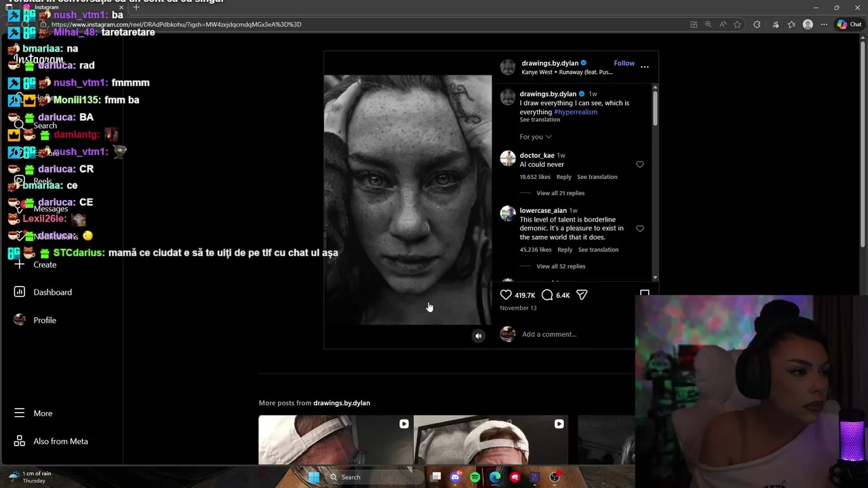Like doctor_kae's comment
Screen dimensions: 868x488
[639, 165]
